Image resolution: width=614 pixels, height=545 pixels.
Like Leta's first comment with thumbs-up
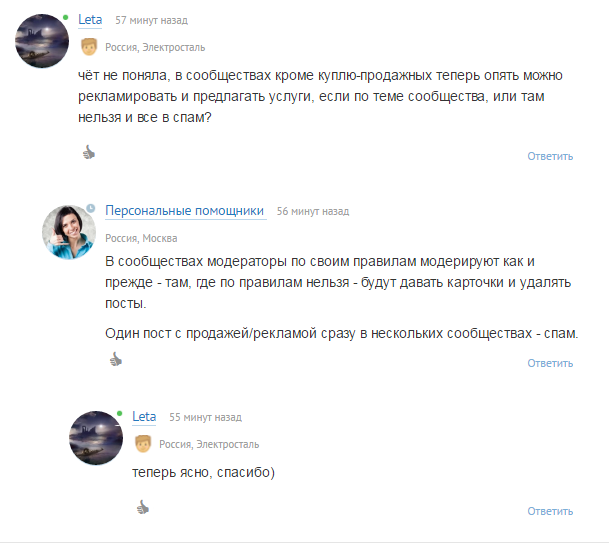coord(89,152)
